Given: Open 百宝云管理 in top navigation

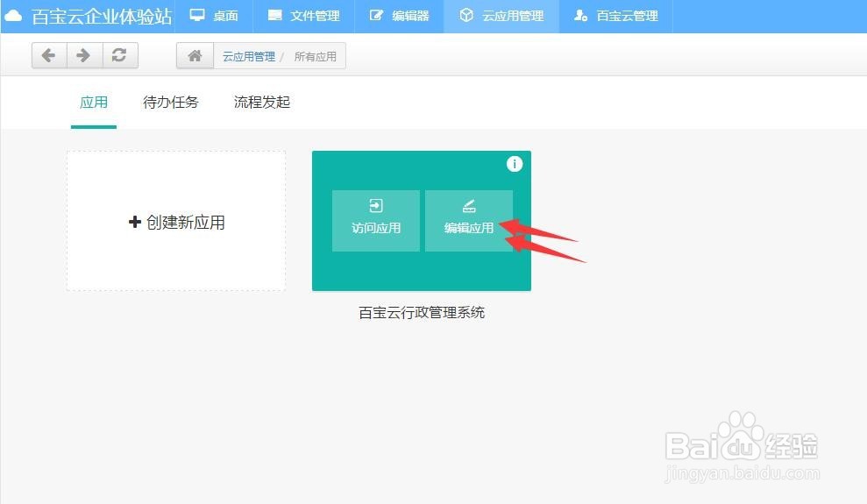Looking at the screenshot, I should (616, 16).
